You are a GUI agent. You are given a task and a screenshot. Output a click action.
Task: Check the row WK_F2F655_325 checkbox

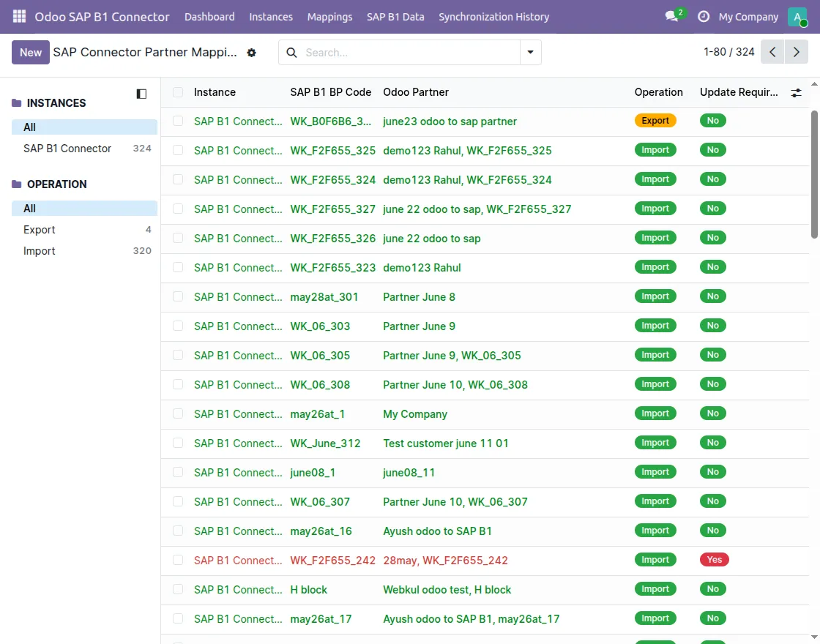click(x=178, y=151)
